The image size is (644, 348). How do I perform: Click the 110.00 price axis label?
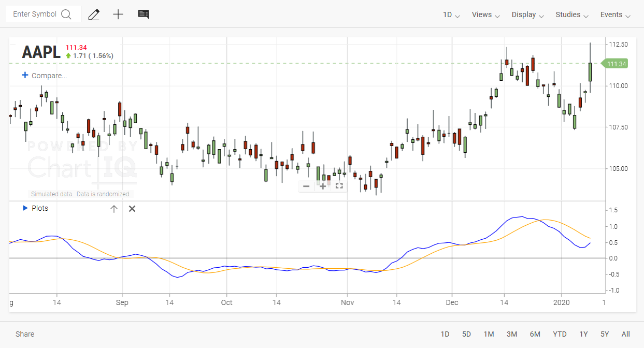point(619,86)
